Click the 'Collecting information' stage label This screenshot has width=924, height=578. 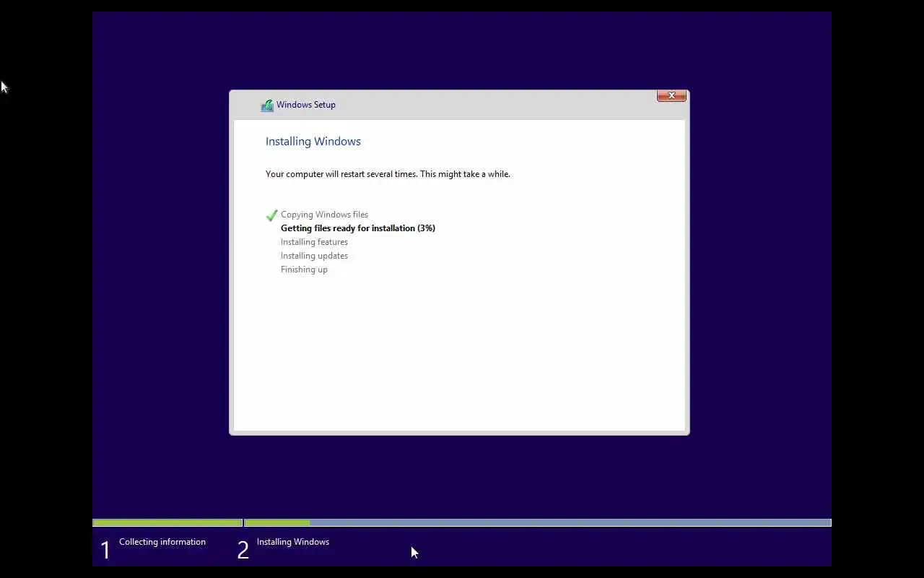point(162,542)
